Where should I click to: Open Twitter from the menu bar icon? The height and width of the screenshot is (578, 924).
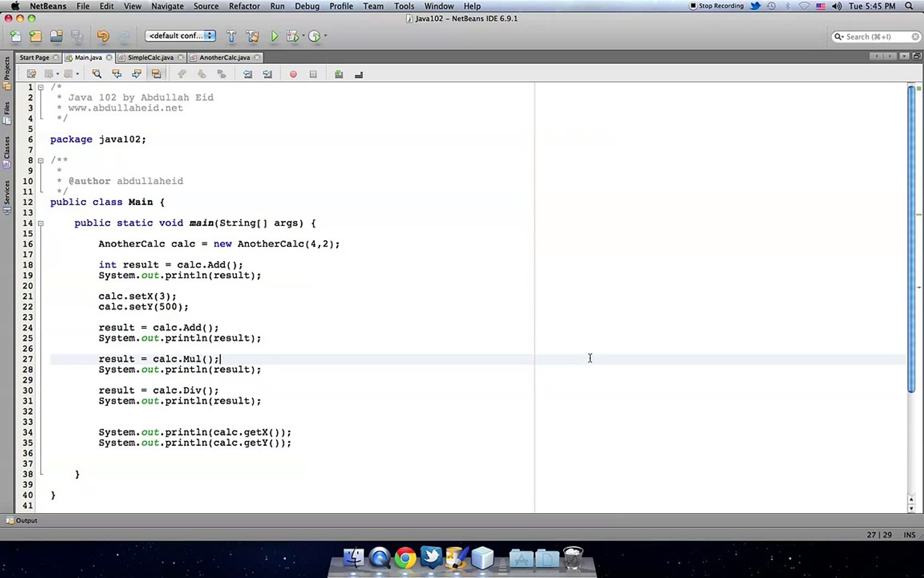(x=754, y=6)
